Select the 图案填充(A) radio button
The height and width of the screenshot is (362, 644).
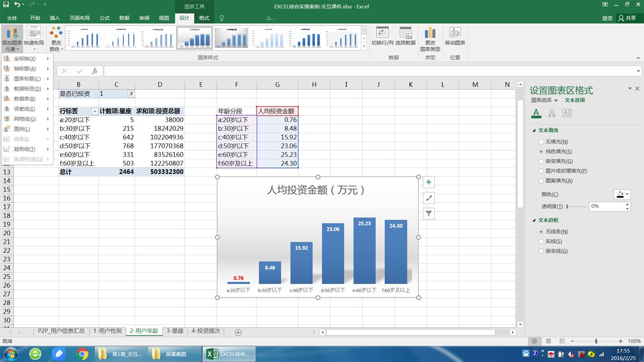[x=541, y=180]
